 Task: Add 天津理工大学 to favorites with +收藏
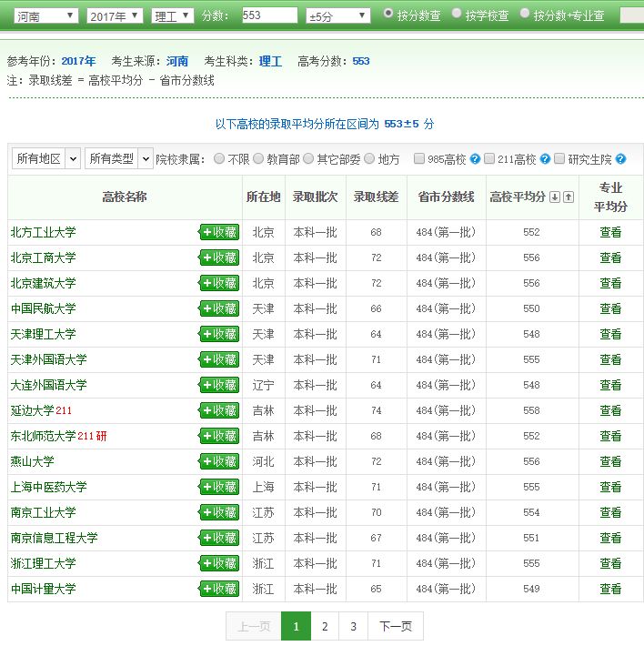(219, 334)
